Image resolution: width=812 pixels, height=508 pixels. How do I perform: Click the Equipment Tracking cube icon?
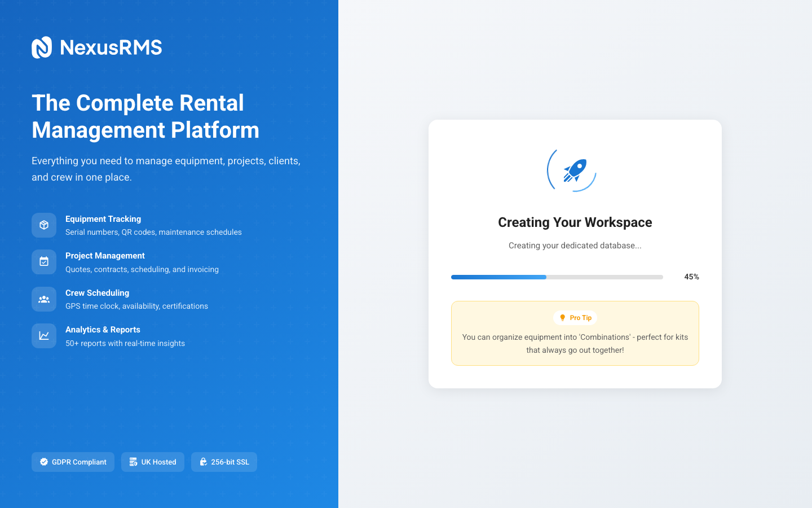click(44, 225)
